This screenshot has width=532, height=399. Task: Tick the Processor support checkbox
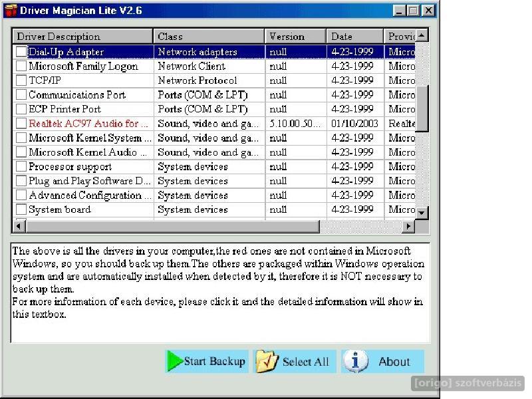click(21, 167)
